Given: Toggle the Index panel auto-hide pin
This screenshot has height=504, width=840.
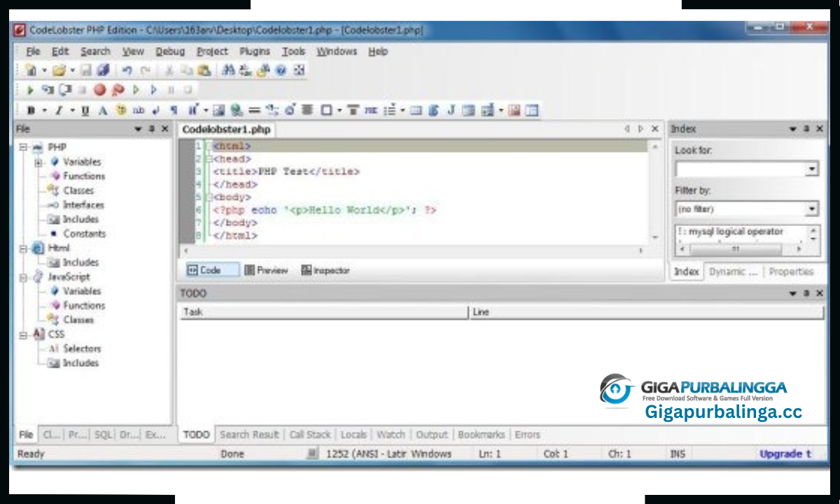Looking at the screenshot, I should [x=807, y=129].
